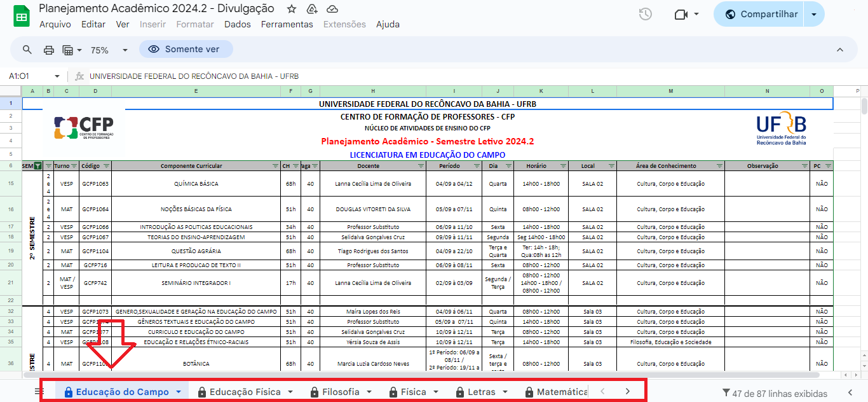Image resolution: width=868 pixels, height=402 pixels.
Task: Open the Educação do Campo tab menu
Action: tap(179, 392)
